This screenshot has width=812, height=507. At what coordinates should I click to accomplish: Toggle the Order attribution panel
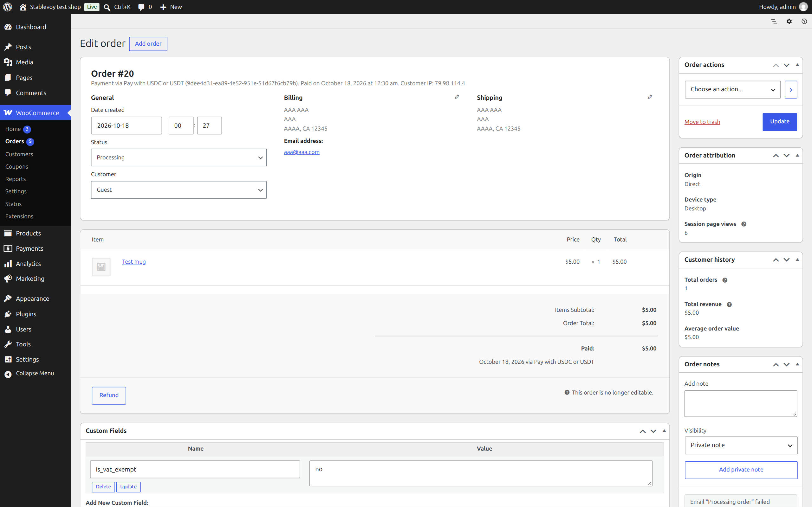tap(797, 156)
